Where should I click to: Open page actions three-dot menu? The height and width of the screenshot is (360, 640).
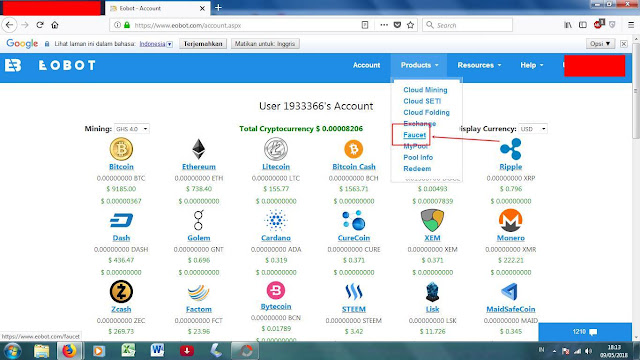[x=384, y=25]
